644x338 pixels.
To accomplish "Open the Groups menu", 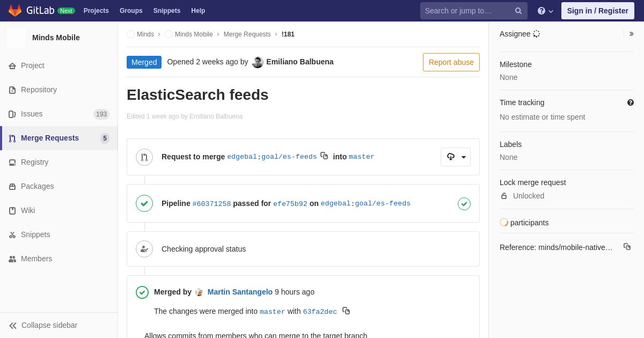I will 131,11.
